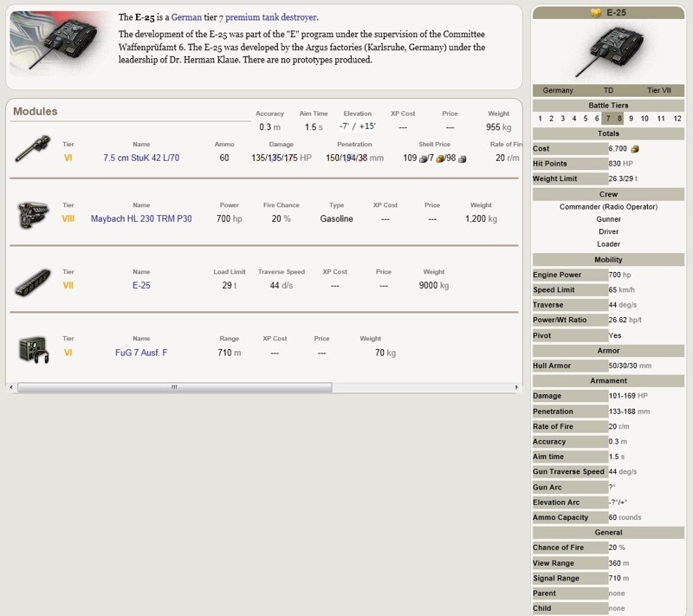Click the Weight Limit value 26.3/29 t
This screenshot has width=693, height=616.
(x=623, y=178)
